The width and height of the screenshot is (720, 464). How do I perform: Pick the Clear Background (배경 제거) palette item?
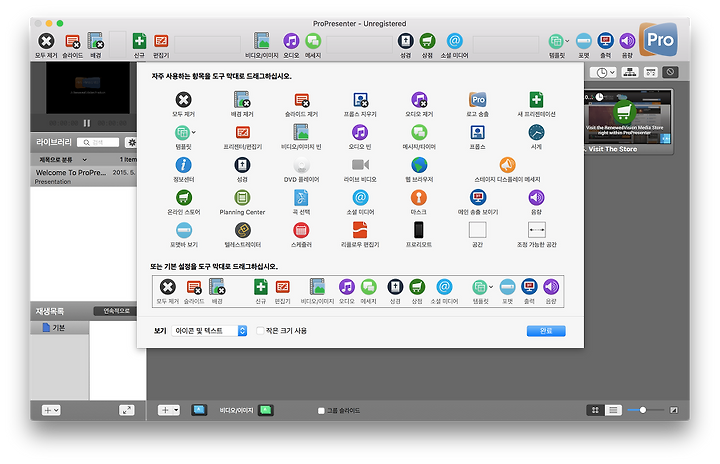coord(242,104)
